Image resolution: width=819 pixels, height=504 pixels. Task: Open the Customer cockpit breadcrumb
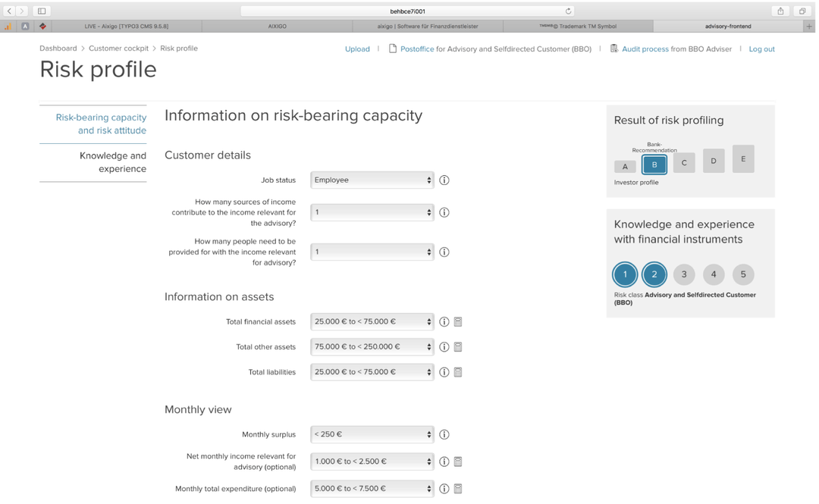point(119,47)
